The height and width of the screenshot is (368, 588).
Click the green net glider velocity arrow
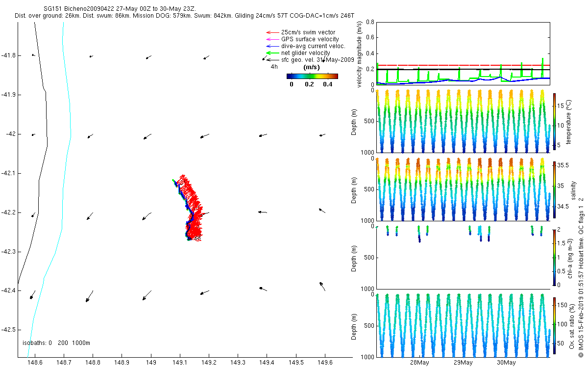272,53
